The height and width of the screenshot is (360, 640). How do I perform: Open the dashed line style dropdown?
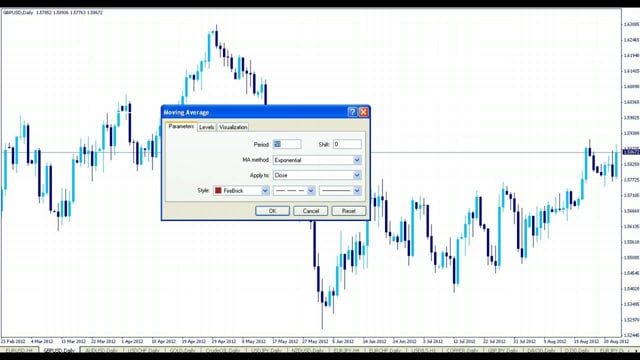(294, 191)
